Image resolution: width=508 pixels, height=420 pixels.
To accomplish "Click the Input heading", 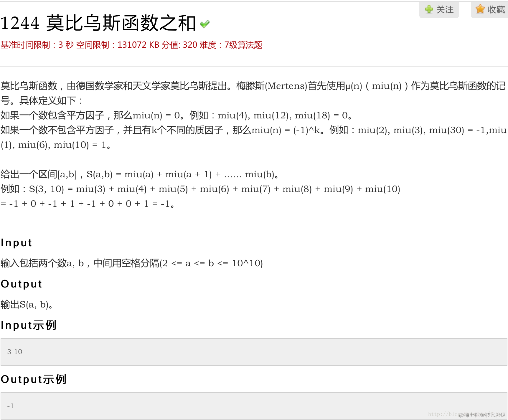I will coord(16,243).
